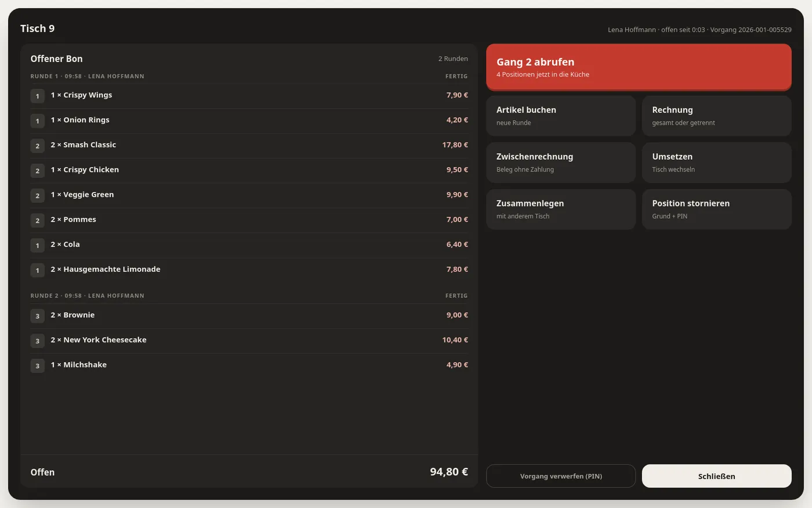Click course badge beside Milchshake
The width and height of the screenshot is (812, 508).
(37, 366)
